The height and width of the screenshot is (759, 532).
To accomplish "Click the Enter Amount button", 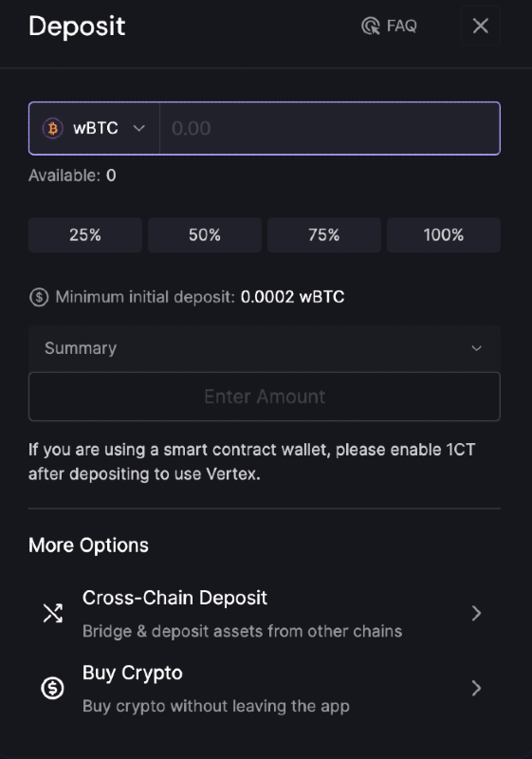I will (265, 397).
